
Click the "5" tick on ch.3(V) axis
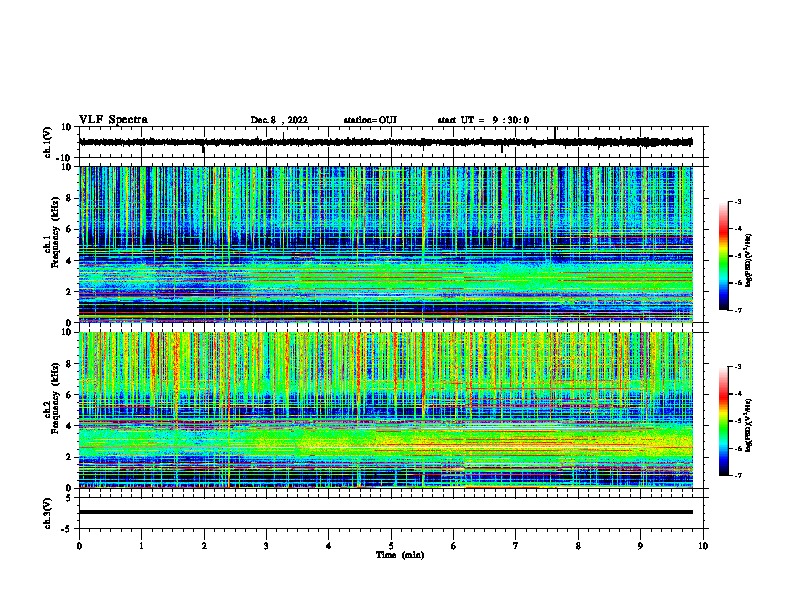pyautogui.click(x=70, y=498)
